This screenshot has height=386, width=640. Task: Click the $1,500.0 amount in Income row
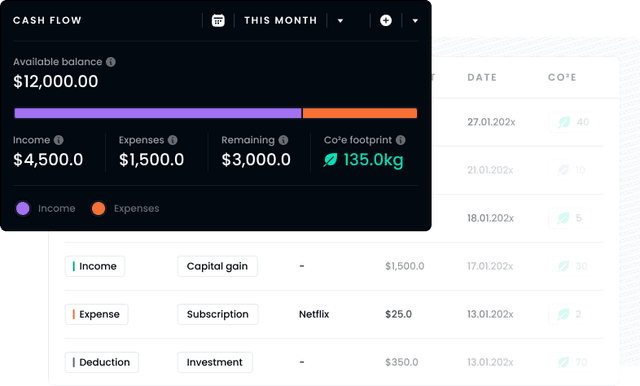[405, 266]
